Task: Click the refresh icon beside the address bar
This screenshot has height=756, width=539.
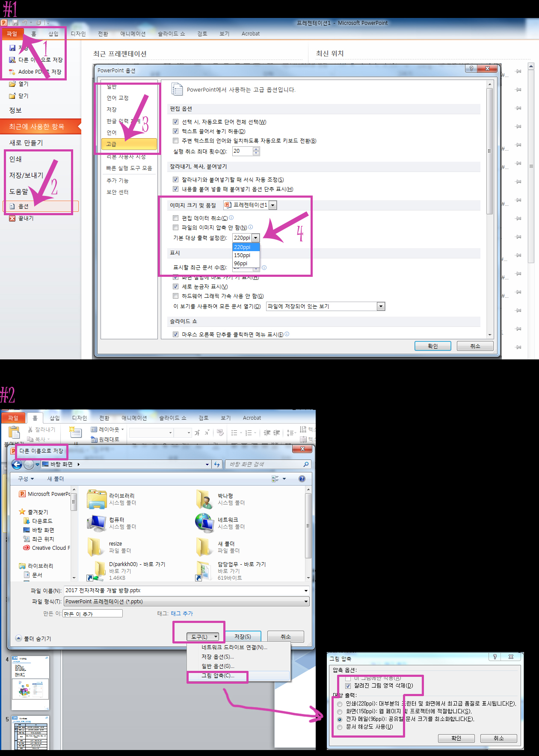Action: click(x=217, y=464)
